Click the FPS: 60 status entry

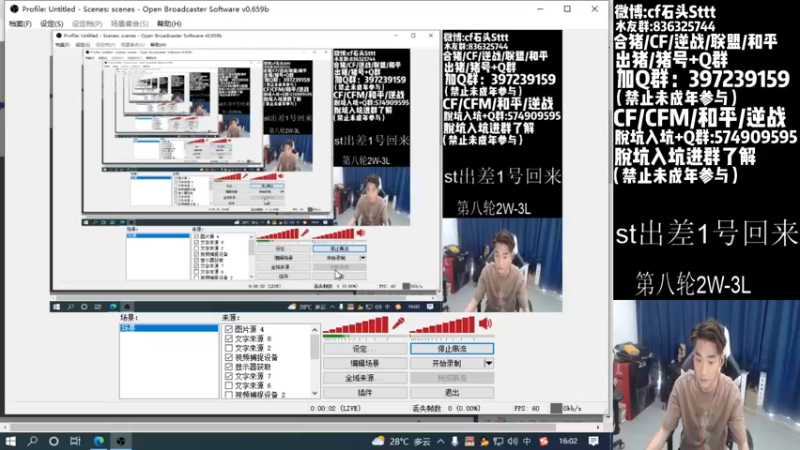[x=527, y=408]
